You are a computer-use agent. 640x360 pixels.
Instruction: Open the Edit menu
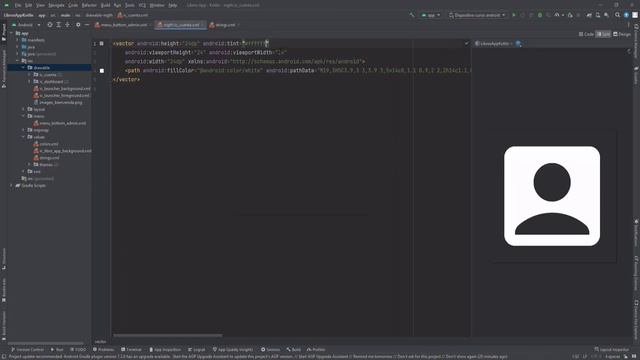pos(29,5)
